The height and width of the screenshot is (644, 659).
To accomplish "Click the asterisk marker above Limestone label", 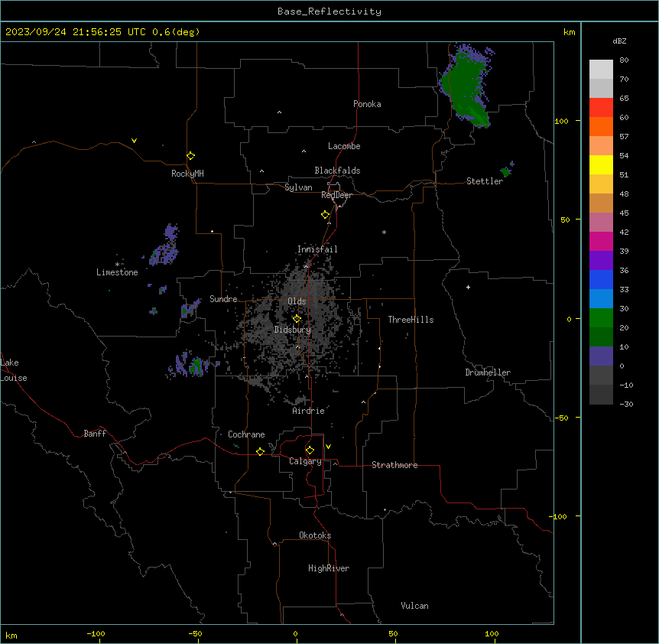I will click(117, 265).
